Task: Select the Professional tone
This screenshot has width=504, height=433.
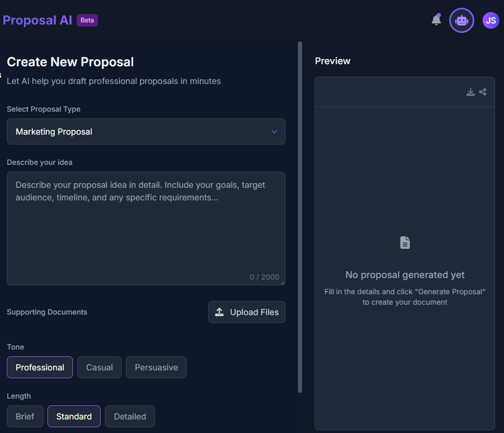Action: pos(40,367)
